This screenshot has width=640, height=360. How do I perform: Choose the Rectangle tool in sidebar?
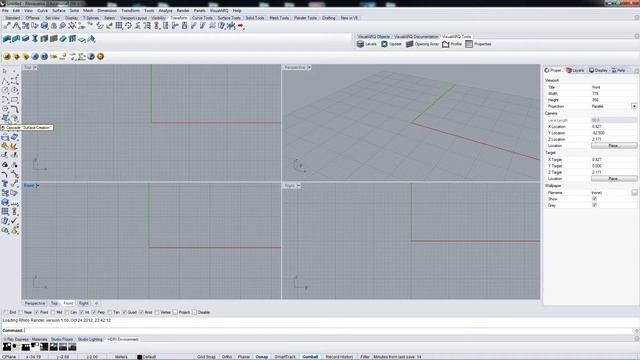point(15,100)
